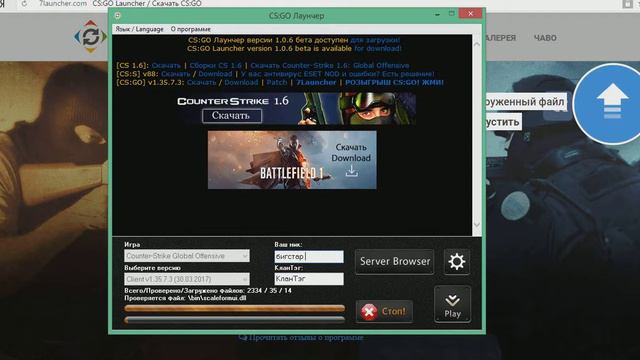
Task: Click the lower grey progress bar
Action: [234, 320]
